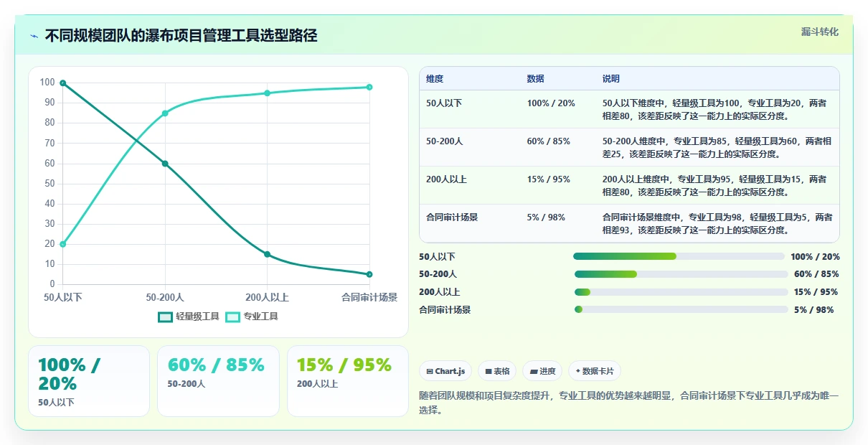
Task: Click the 轻量级工具 legend color box
Action: point(166,317)
